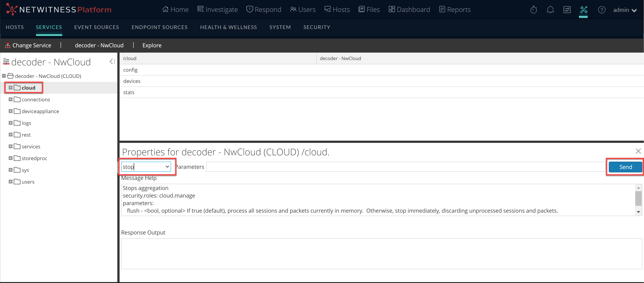This screenshot has width=644, height=283.
Task: Switch to the HOSTS admin tab
Action: coord(15,27)
